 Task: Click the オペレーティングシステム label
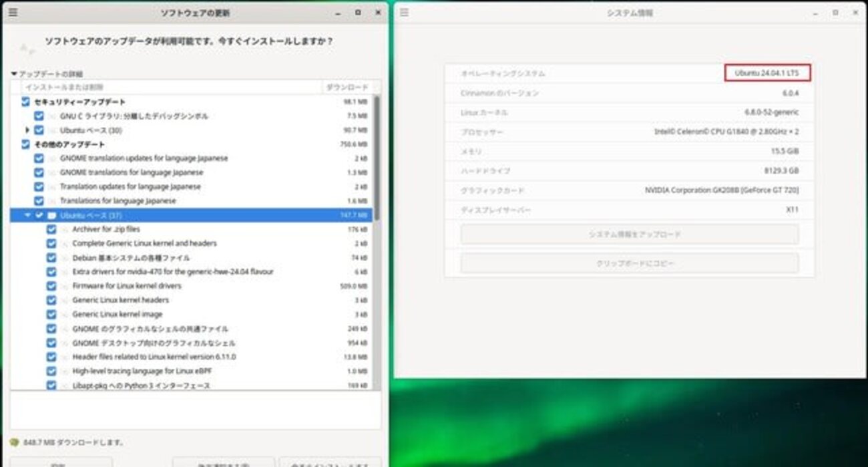click(x=503, y=73)
